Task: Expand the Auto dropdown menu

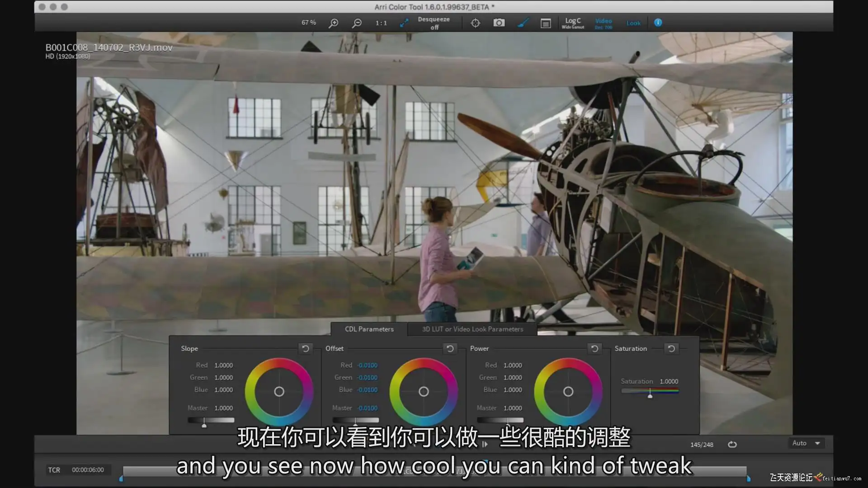Action: pos(807,443)
